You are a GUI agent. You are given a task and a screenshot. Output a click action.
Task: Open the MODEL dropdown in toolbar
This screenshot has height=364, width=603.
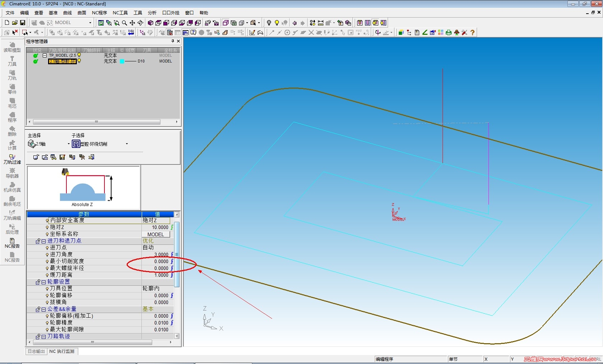coord(90,23)
